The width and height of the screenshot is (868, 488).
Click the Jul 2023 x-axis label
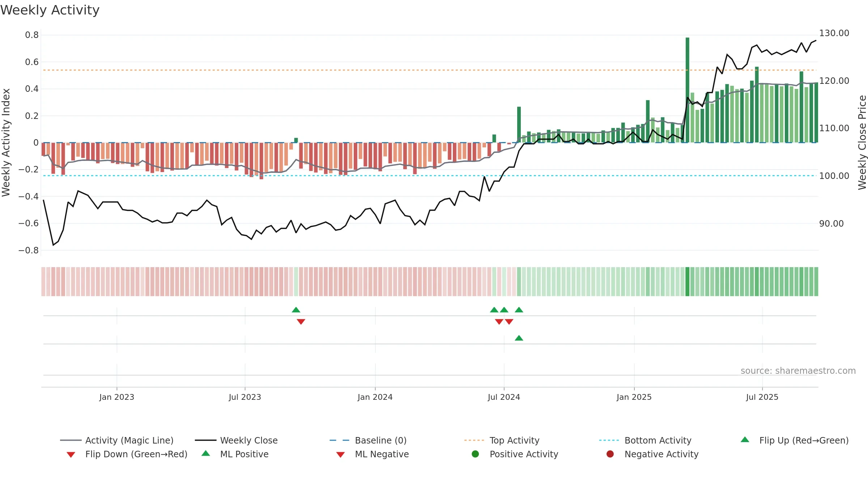click(245, 397)
